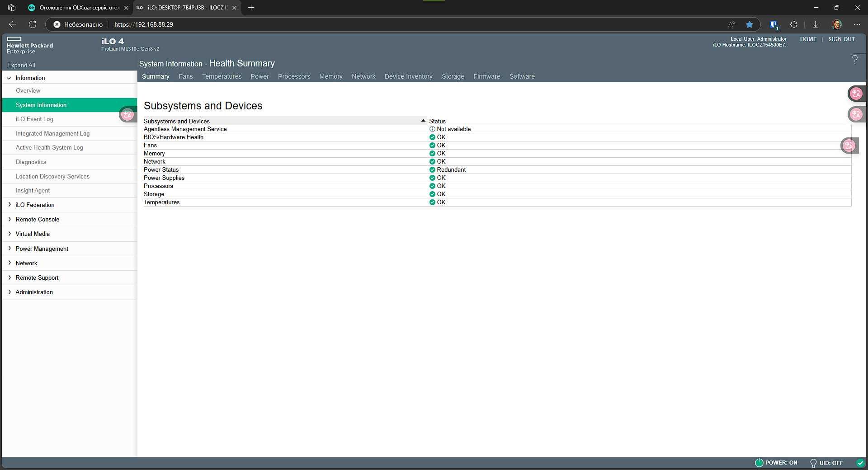Open Active Health System Log
The width and height of the screenshot is (868, 470).
click(69, 148)
